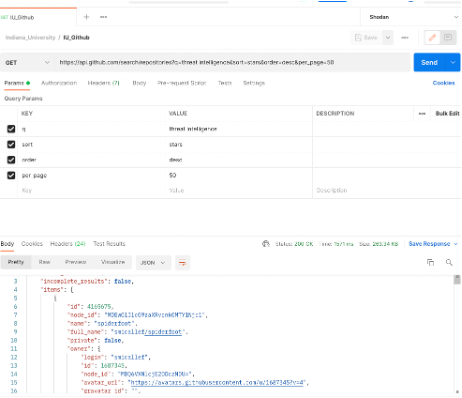Screen dimensions: 462x398
Task: Open Query Params column options menu
Action: pos(422,114)
